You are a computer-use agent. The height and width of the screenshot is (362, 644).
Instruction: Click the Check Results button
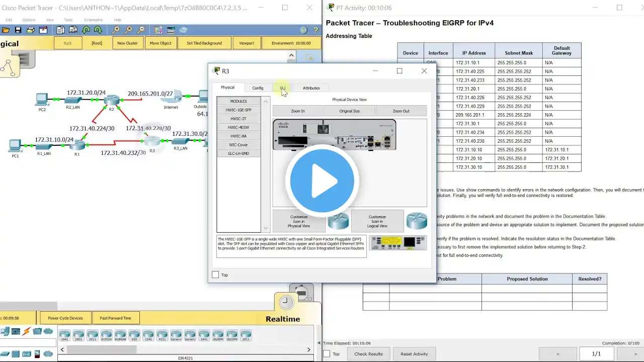(x=368, y=354)
